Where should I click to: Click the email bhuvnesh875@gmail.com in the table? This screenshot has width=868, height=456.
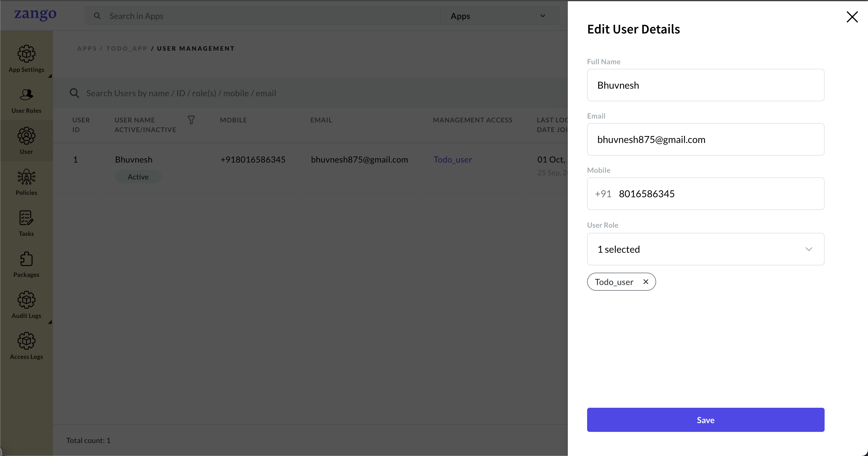click(x=359, y=160)
